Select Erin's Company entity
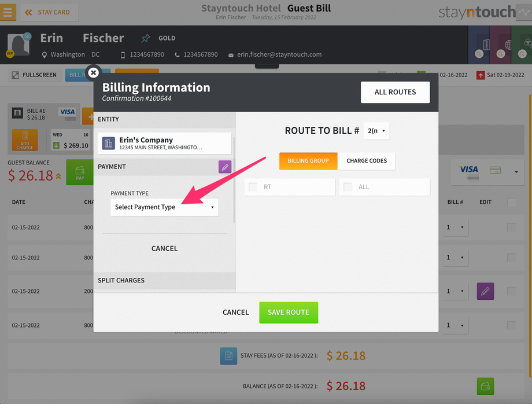Screen dimensions: 532x404 point(165,144)
